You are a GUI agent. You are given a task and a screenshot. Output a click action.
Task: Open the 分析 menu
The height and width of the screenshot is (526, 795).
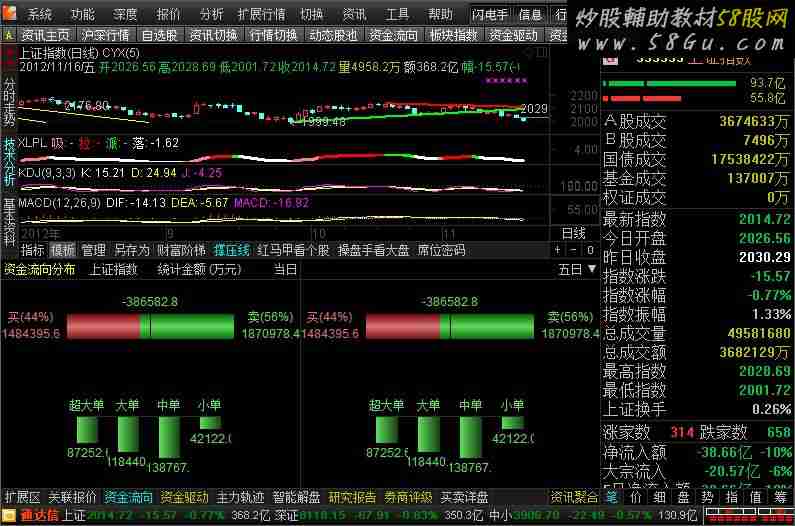coord(211,15)
